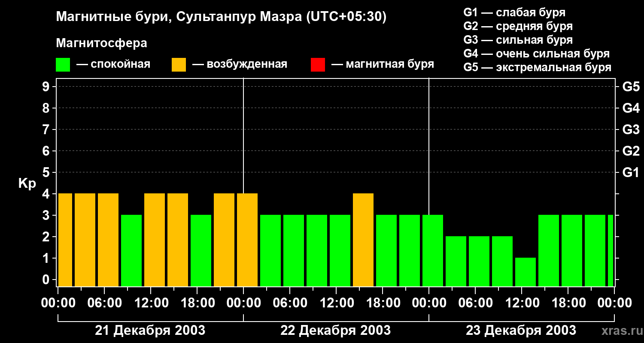Click the 'G5 — экстремальная буря' legend entry
Screen dimensions: 644x343
pyautogui.click(x=537, y=67)
